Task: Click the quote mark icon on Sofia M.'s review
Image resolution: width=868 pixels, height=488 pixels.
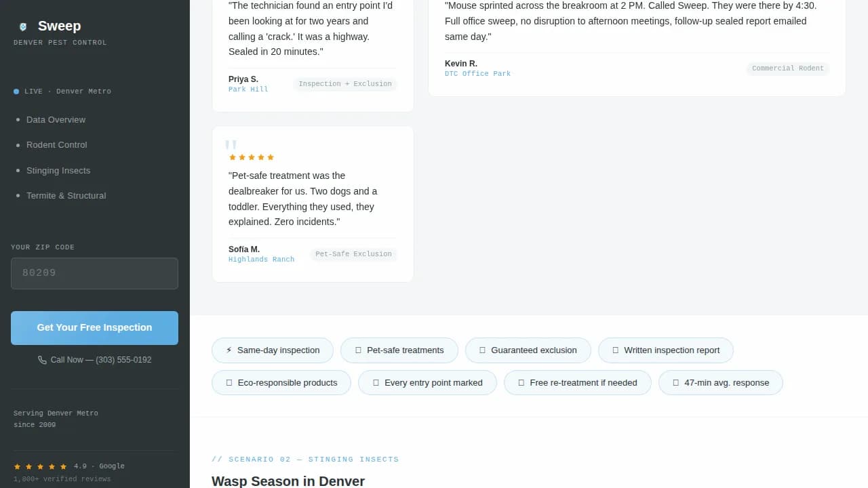Action: click(x=231, y=144)
